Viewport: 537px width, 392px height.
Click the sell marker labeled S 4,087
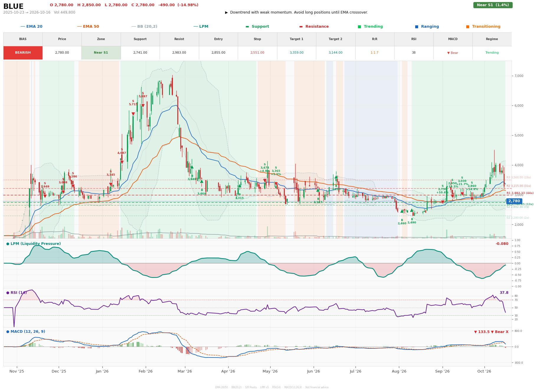click(x=122, y=162)
